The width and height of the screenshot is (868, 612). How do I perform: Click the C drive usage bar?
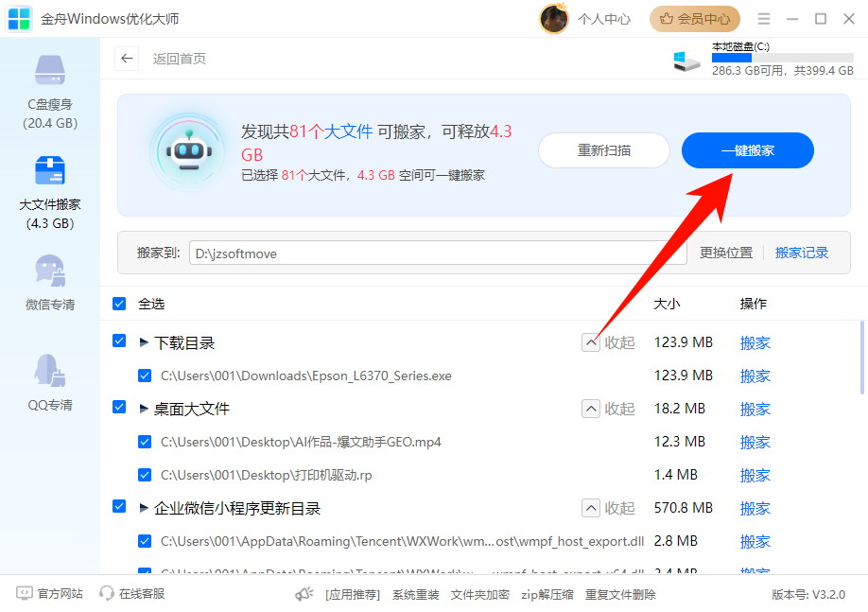(782, 57)
